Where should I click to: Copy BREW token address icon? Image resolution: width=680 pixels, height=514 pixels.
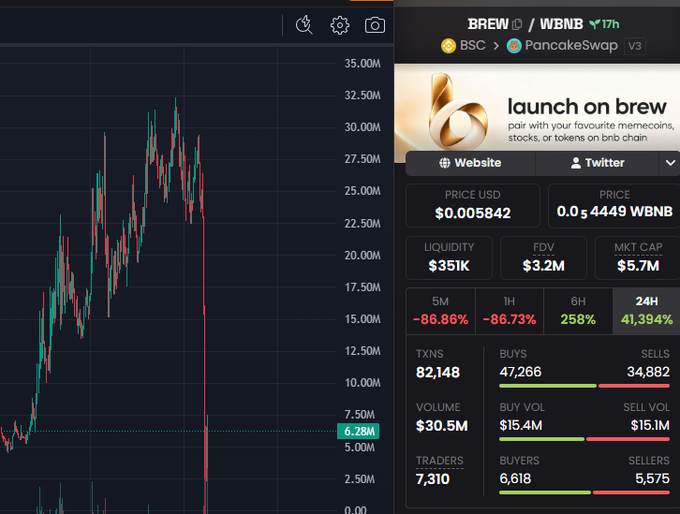(x=517, y=24)
